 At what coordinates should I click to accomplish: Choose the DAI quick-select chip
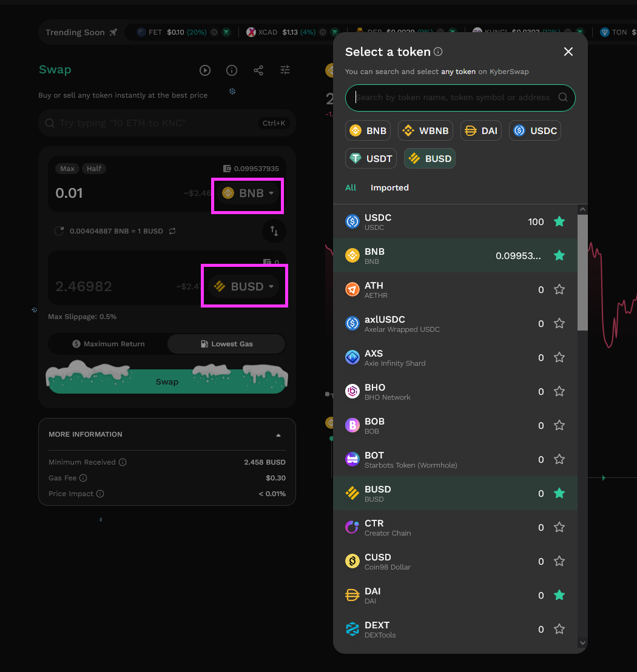[481, 131]
